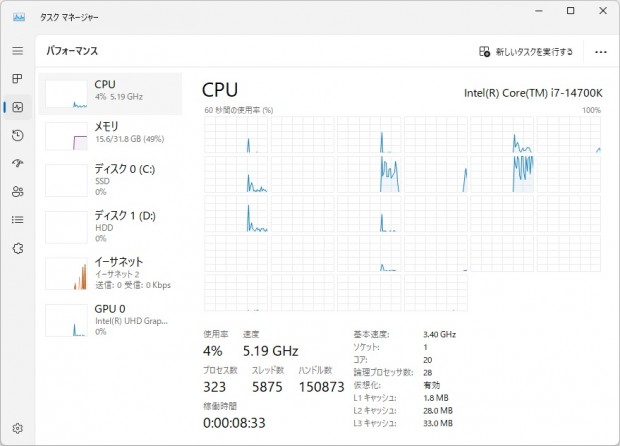Open the Details page icon
620x446 pixels.
coord(17,219)
